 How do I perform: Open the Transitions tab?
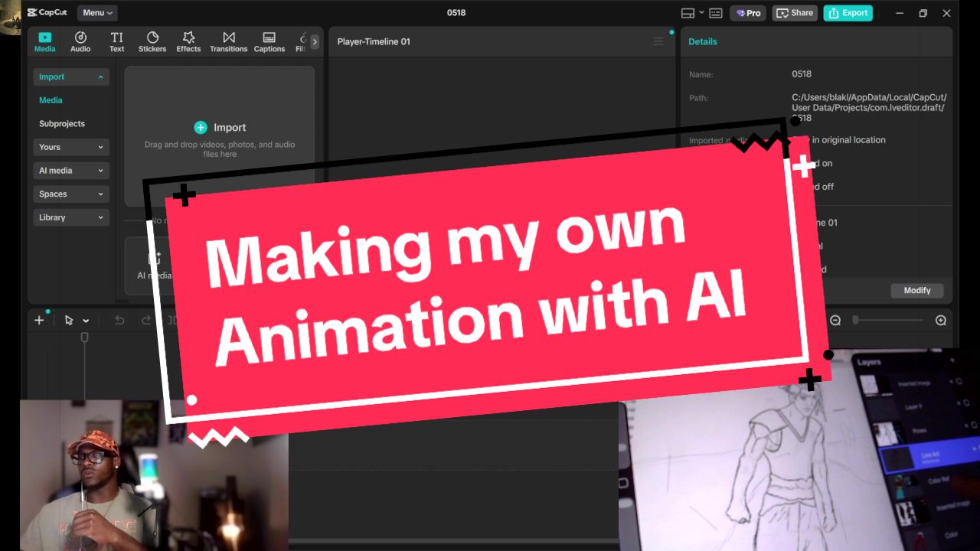click(229, 42)
